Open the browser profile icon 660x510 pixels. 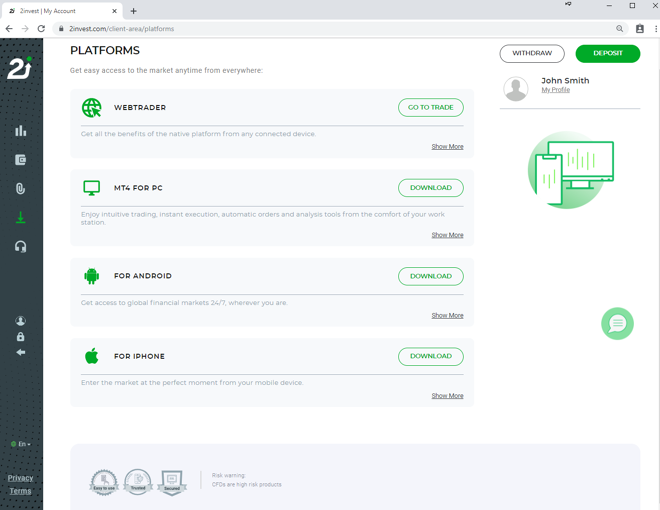pyautogui.click(x=640, y=29)
